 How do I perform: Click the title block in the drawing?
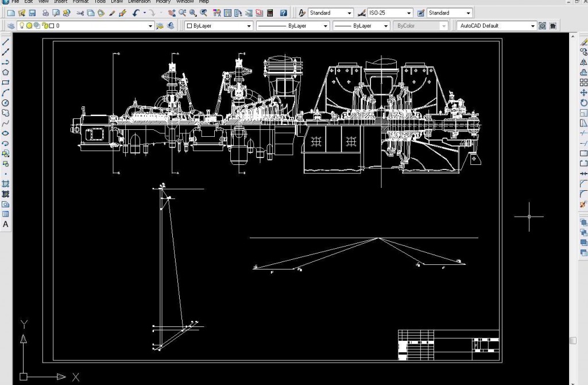[448, 345]
